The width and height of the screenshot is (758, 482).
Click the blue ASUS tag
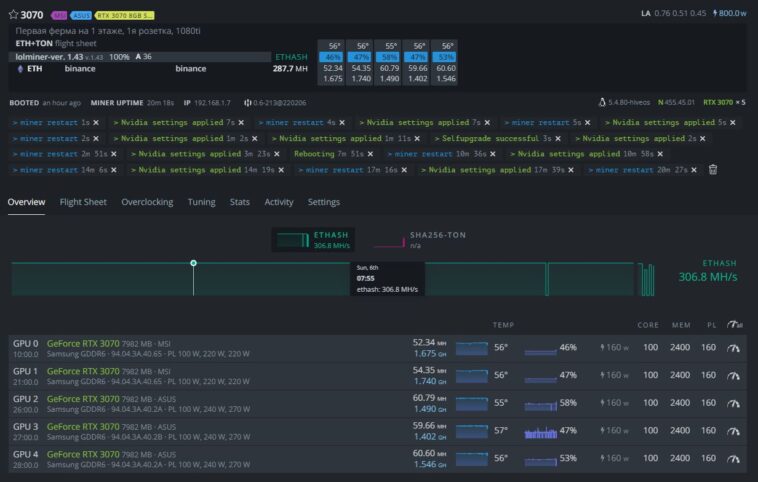tap(81, 15)
